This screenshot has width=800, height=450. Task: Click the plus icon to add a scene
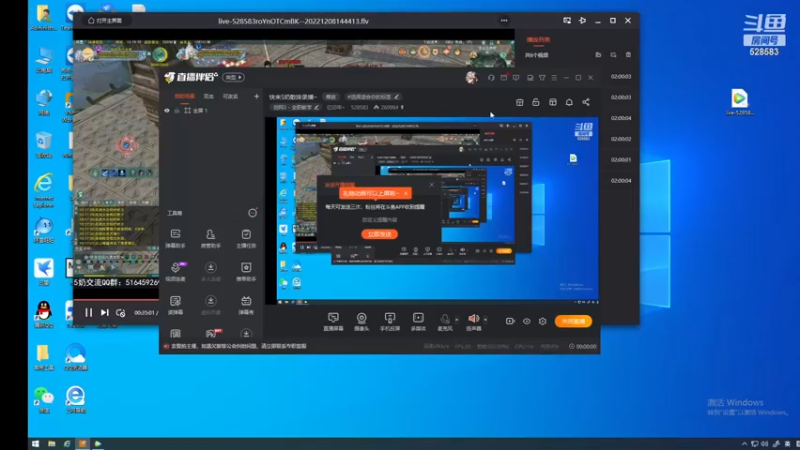(x=256, y=96)
